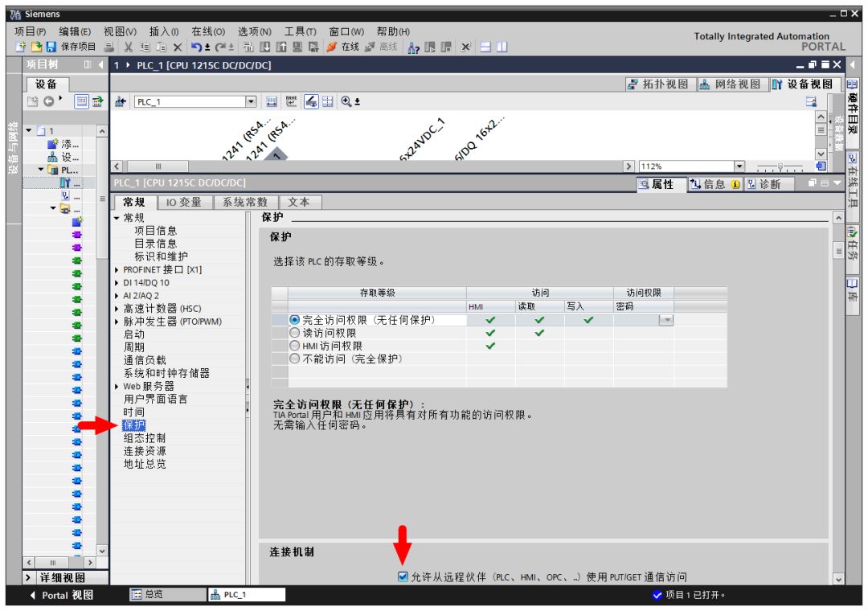Open the 在线(O) menu
This screenshot has height=611, width=868.
208,31
